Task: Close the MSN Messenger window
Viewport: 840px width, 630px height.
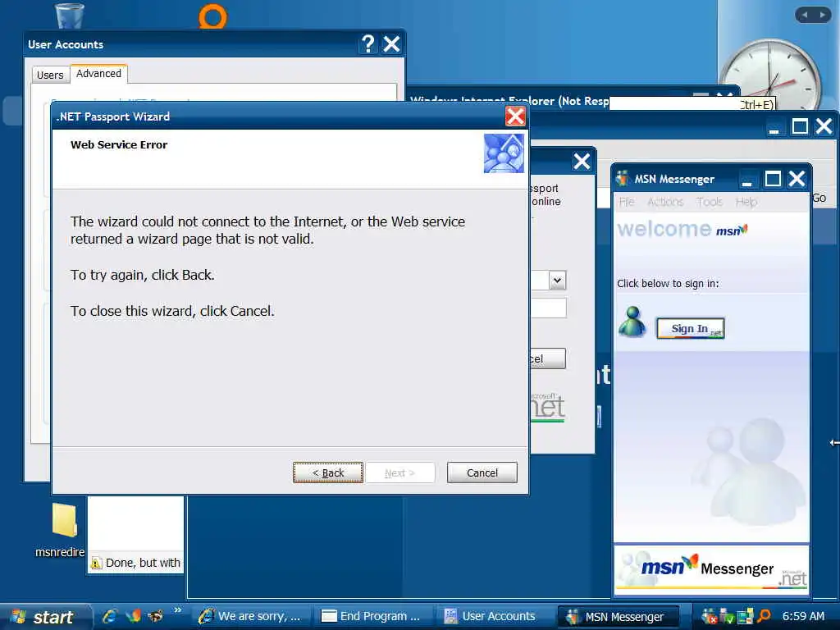Action: (797, 179)
